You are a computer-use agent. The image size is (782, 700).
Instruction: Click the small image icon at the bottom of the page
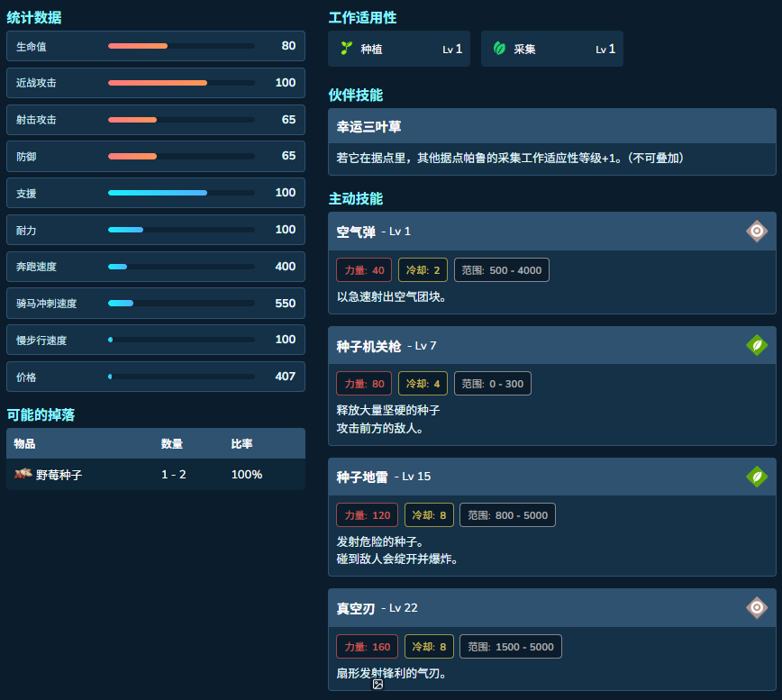pos(378,684)
